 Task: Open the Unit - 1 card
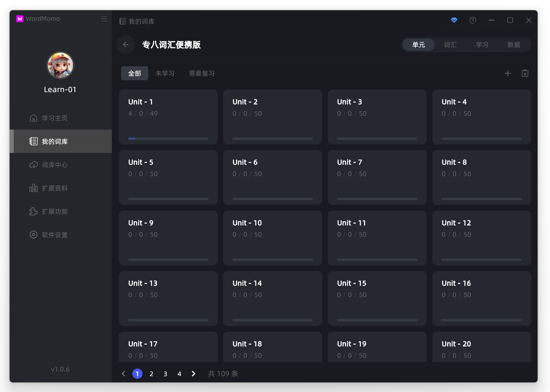coord(168,117)
